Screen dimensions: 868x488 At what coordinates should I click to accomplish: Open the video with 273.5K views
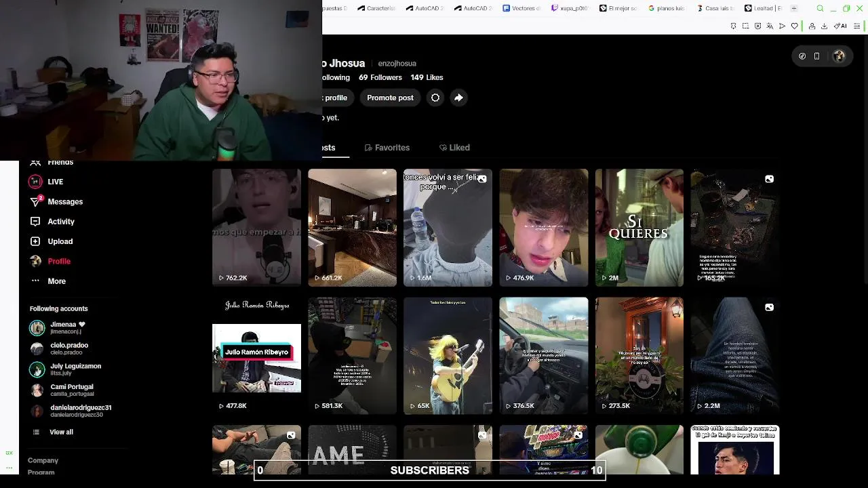[x=639, y=356]
